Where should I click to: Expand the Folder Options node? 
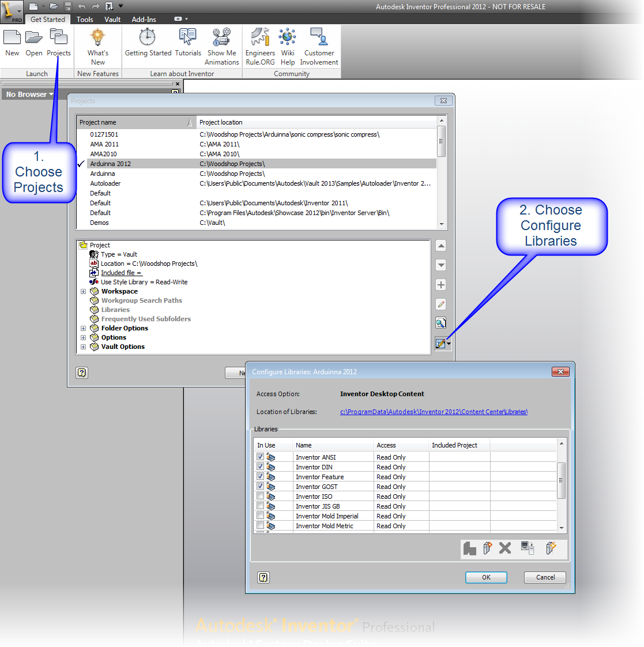[x=84, y=329]
